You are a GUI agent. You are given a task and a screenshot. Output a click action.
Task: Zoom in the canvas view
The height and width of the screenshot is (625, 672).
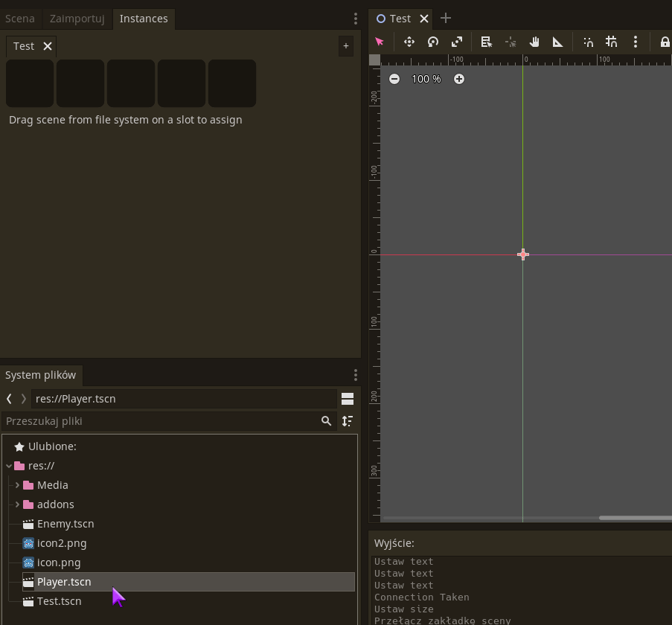click(x=459, y=79)
